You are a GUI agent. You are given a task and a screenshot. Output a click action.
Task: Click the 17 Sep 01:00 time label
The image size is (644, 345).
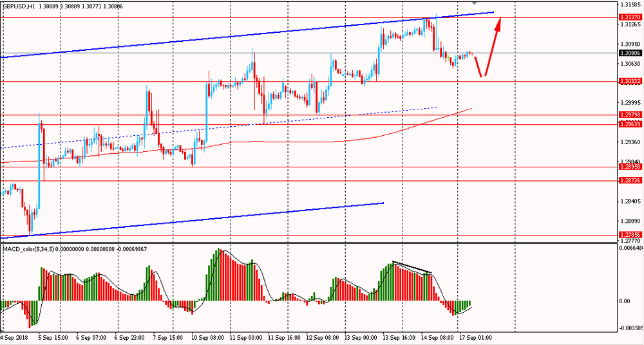475,338
